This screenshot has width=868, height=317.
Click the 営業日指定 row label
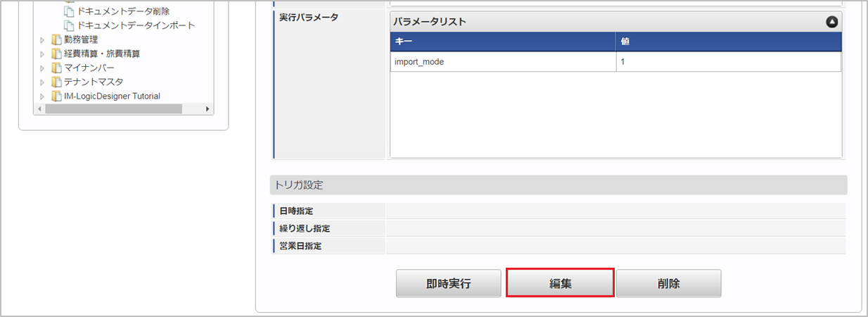(x=300, y=246)
